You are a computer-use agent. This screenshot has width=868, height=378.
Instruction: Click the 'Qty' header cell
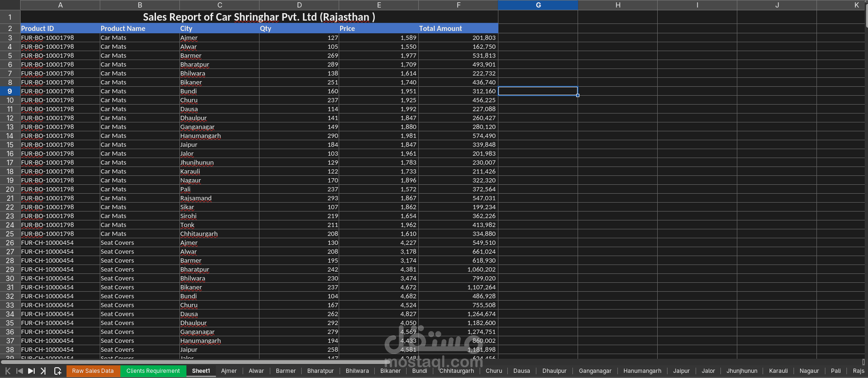(299, 29)
